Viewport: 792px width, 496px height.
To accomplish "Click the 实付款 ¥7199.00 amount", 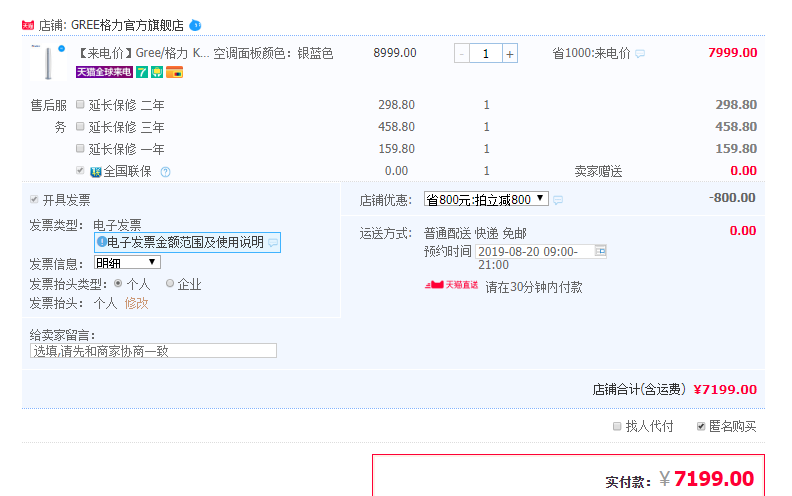I will click(706, 479).
